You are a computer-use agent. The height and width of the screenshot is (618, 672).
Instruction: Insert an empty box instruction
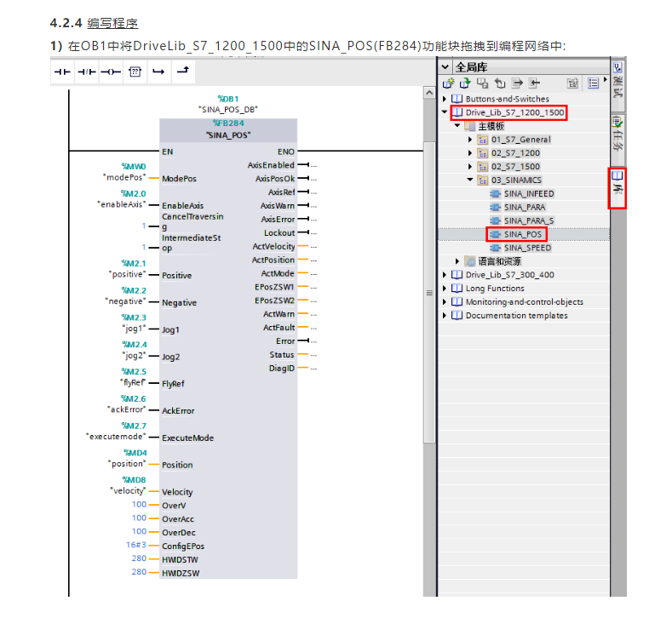click(x=134, y=72)
